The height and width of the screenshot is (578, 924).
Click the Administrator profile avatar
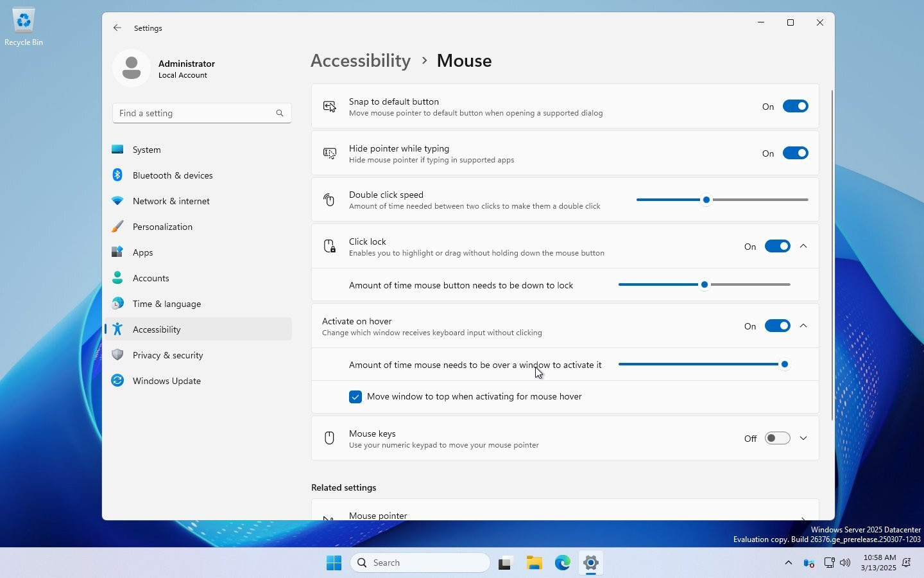(x=132, y=68)
